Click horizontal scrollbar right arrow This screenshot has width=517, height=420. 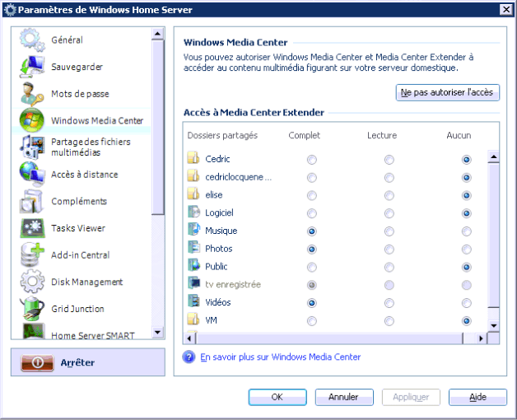tap(481, 338)
